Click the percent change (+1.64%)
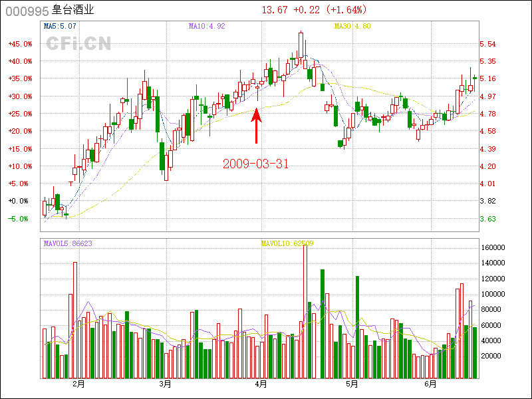 point(346,10)
